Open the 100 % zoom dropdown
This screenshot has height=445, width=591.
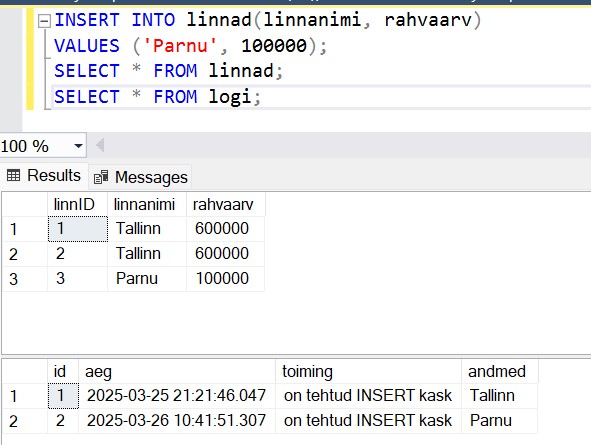coord(78,146)
